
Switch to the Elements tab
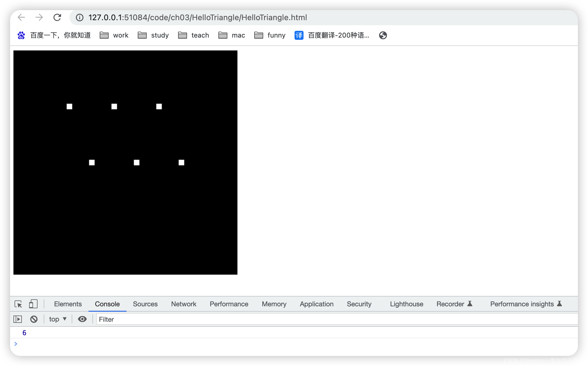coord(68,304)
